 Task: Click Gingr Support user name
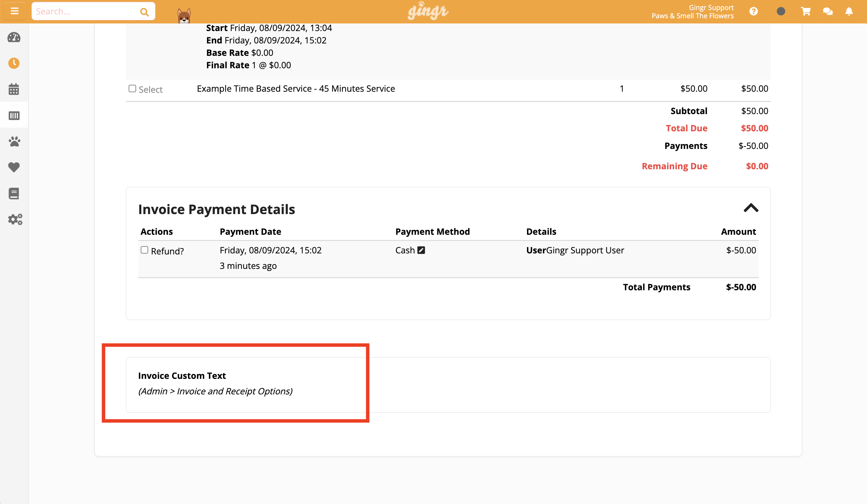711,8
